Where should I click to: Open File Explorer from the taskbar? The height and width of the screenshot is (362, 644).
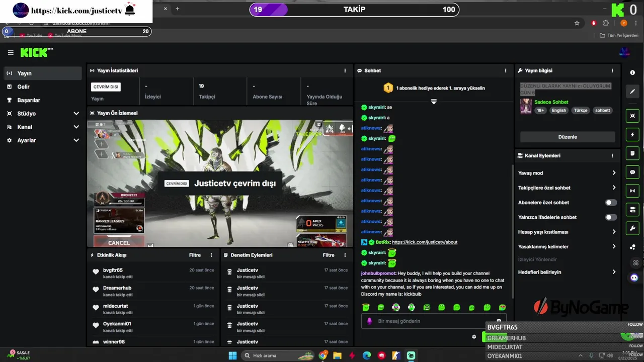(x=337, y=355)
